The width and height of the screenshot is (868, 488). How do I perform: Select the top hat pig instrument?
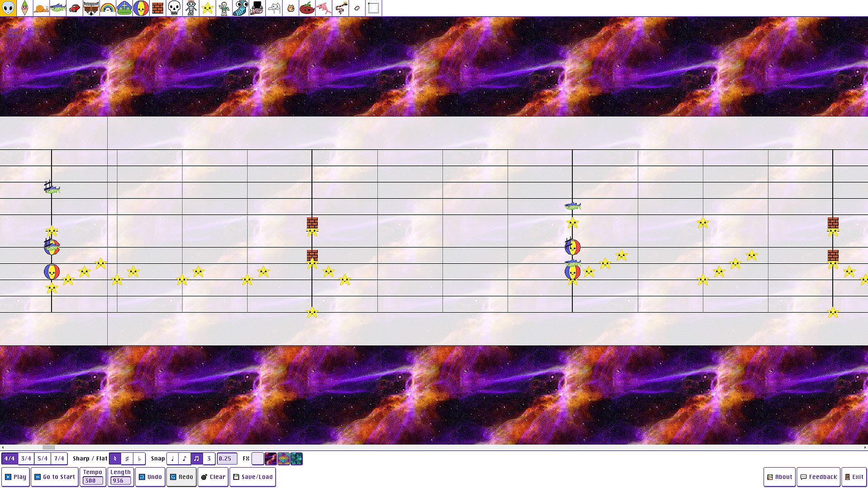pos(257,8)
